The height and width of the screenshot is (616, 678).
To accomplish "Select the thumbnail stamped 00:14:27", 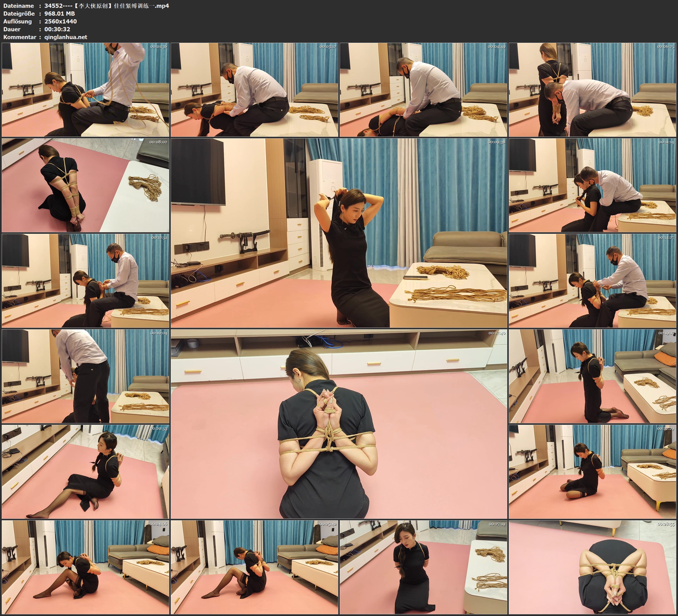I will pos(593,281).
